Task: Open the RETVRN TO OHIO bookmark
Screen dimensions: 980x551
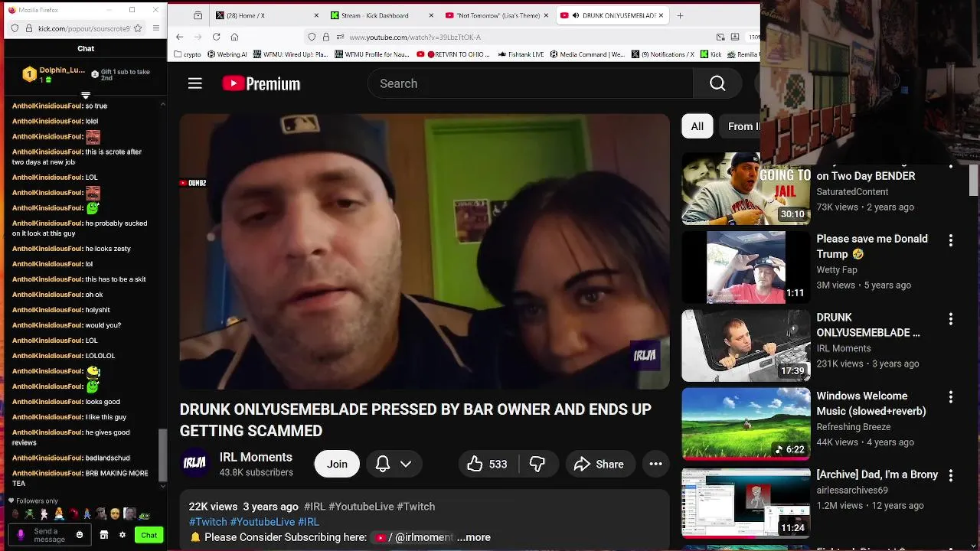Action: click(x=455, y=54)
